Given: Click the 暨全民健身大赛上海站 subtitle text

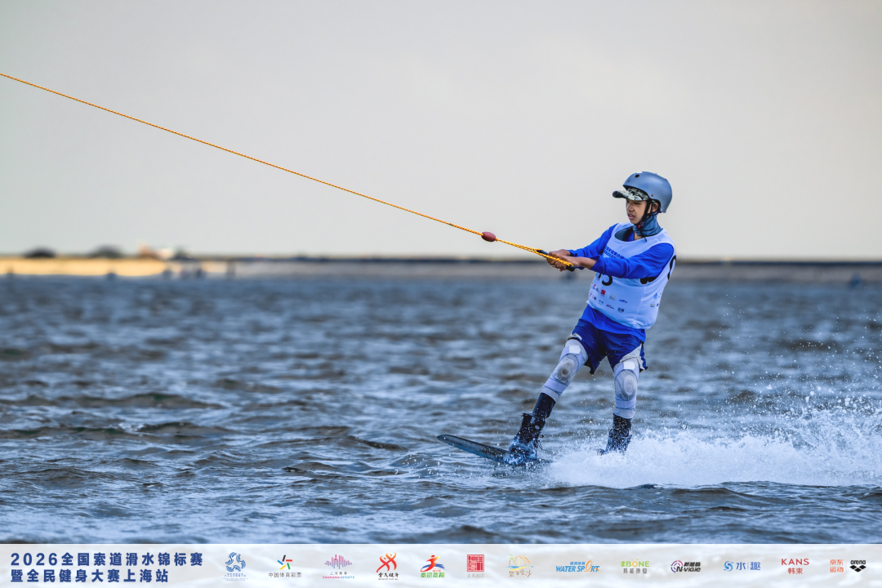Looking at the screenshot, I should pyautogui.click(x=90, y=576).
